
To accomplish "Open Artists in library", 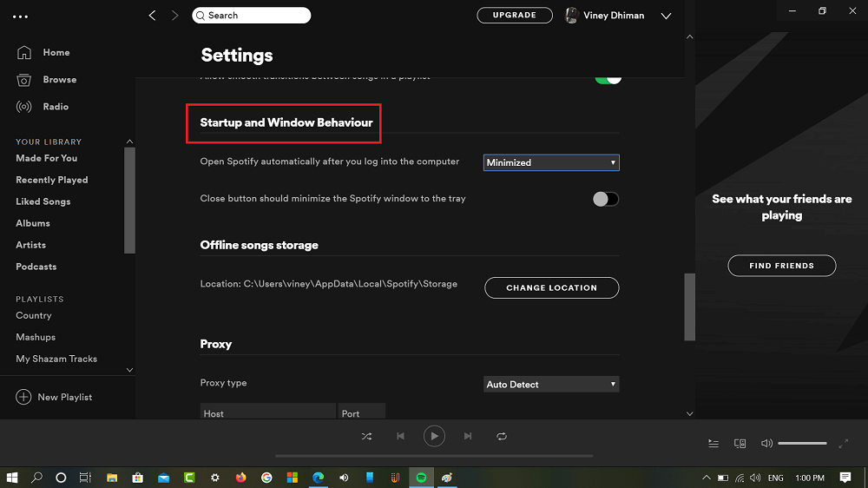I will pos(31,245).
